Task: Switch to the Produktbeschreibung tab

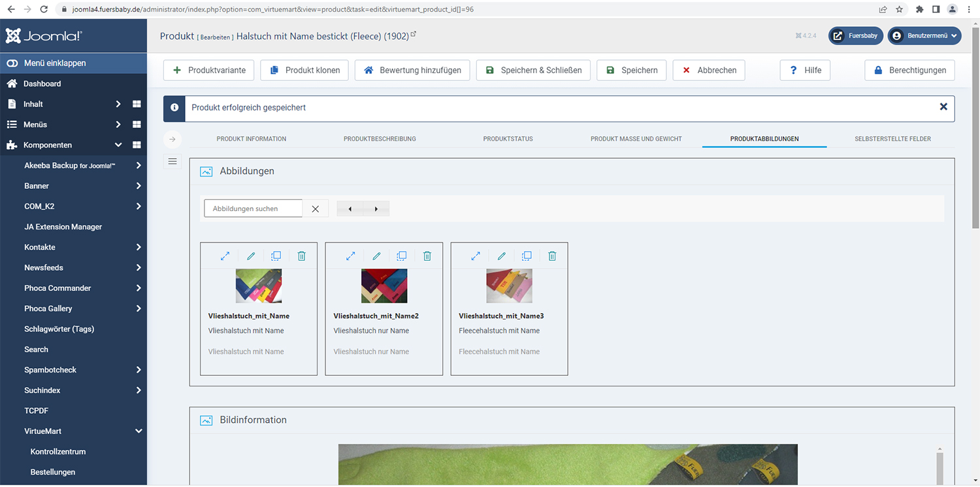Action: tap(380, 139)
